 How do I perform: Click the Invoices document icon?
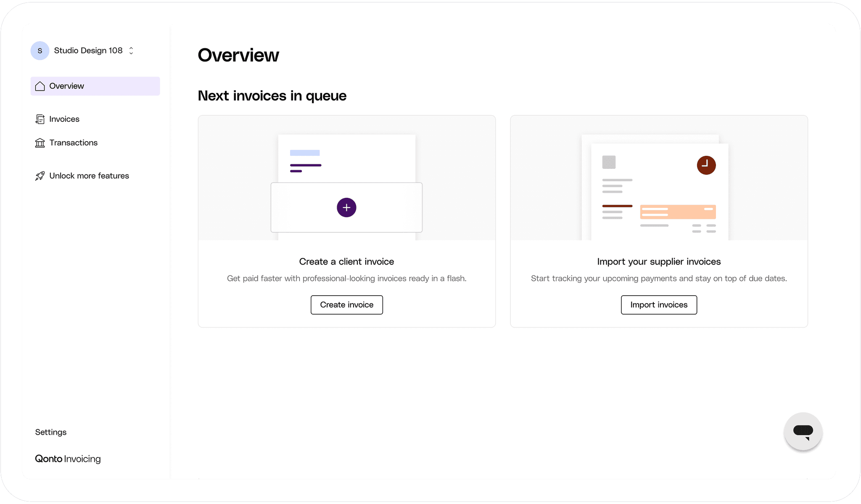click(x=40, y=119)
